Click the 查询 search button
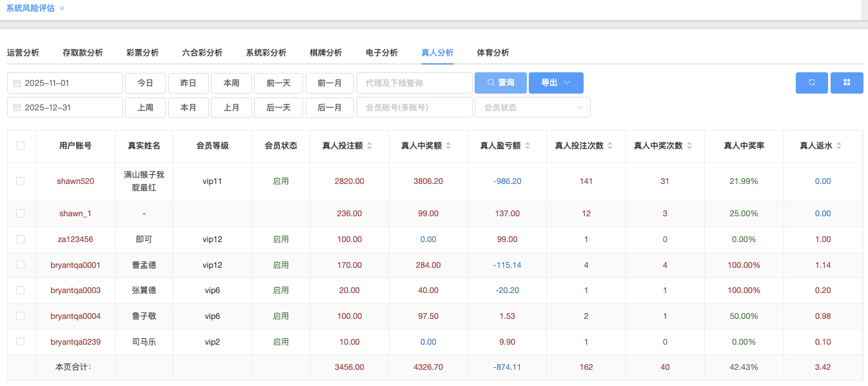868x386 pixels. (x=500, y=83)
